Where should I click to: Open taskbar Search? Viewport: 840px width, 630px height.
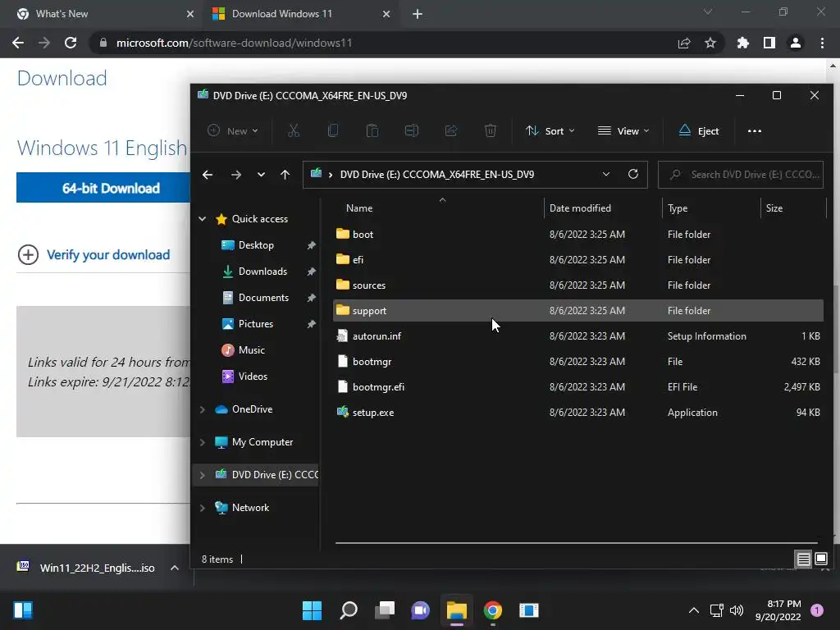click(x=348, y=610)
